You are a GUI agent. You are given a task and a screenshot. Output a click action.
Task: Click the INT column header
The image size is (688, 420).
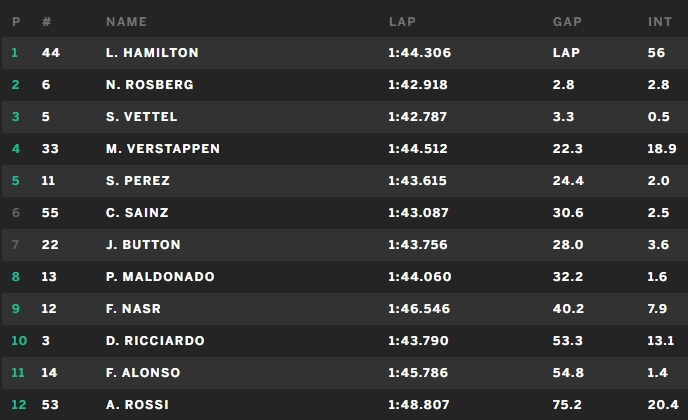(659, 21)
